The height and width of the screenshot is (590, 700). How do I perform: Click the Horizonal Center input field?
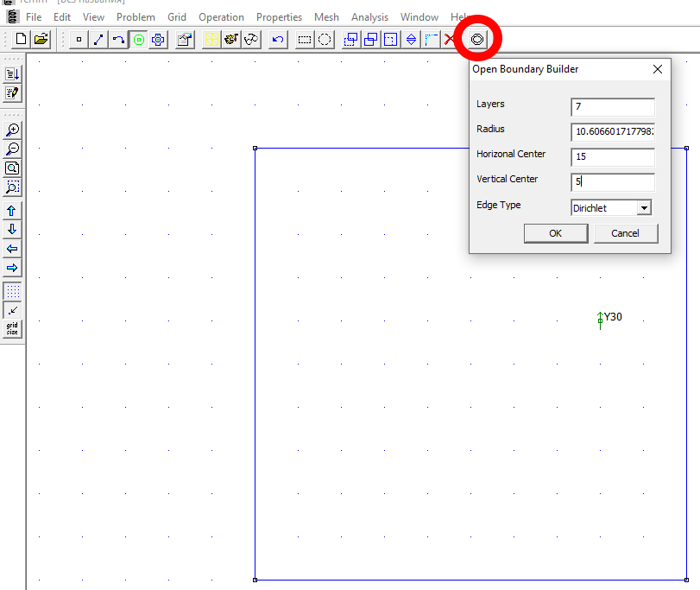[613, 156]
